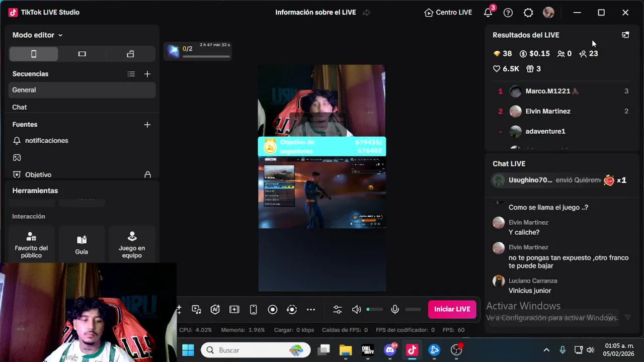Add a new scene with Secuencias plus
This screenshot has width=644, height=362.
click(x=147, y=74)
